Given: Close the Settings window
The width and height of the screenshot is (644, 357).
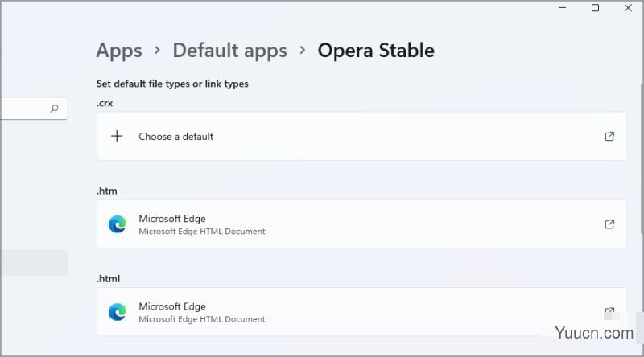Looking at the screenshot, I should 628,8.
